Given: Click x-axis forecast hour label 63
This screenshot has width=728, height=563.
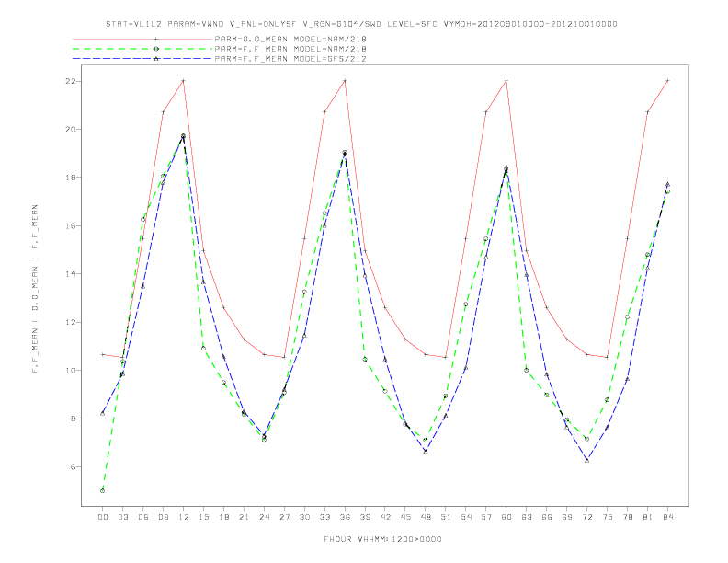Looking at the screenshot, I should coord(527,517).
